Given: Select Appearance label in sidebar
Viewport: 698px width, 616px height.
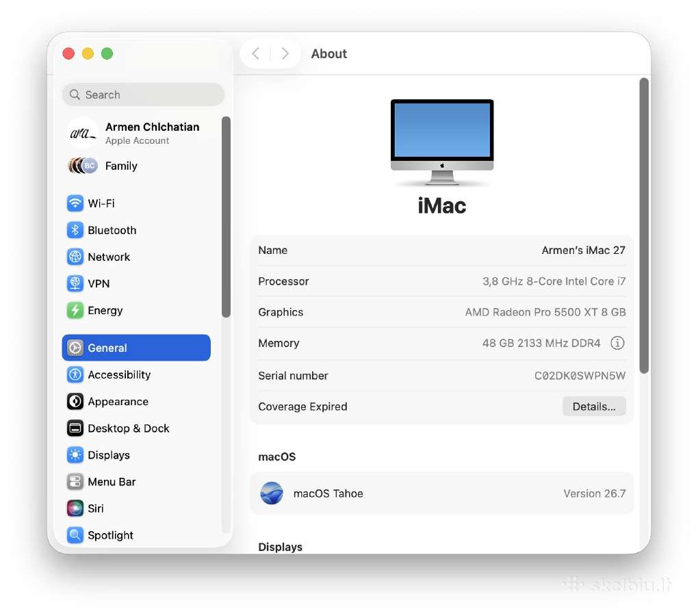Looking at the screenshot, I should (118, 402).
